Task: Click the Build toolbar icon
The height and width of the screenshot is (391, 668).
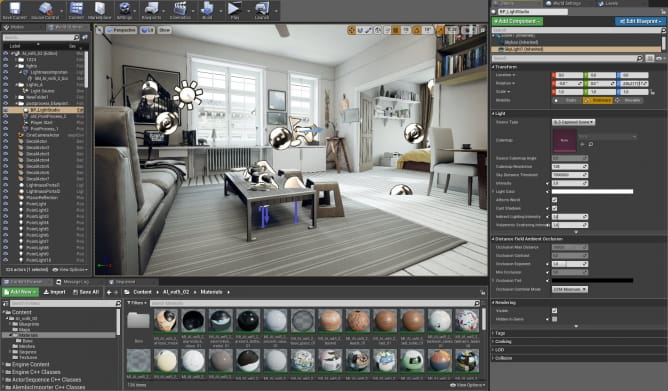Action: click(x=207, y=9)
